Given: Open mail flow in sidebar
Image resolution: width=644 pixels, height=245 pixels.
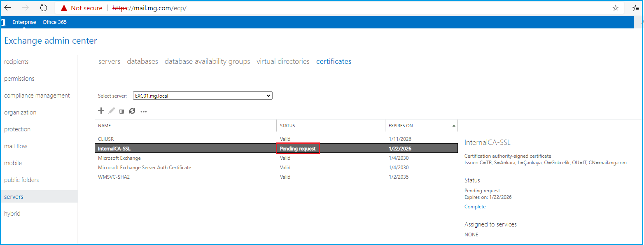Looking at the screenshot, I should click(16, 146).
